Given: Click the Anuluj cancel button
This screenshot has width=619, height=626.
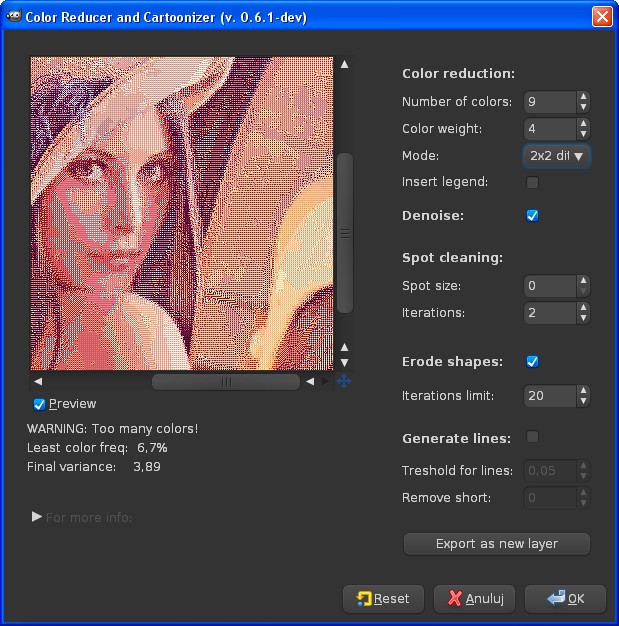Looking at the screenshot, I should click(474, 598).
